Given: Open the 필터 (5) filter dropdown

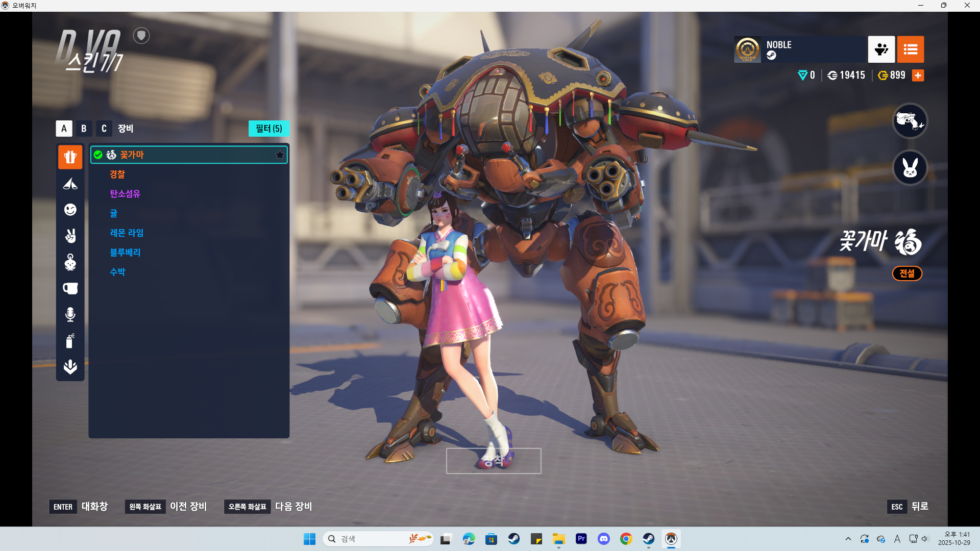Looking at the screenshot, I should pos(268,129).
